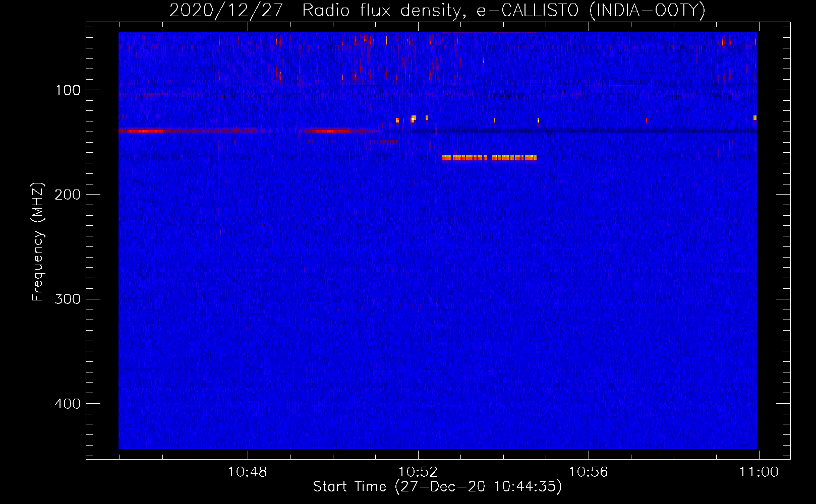
Task: Click the 10:56 time tick label
Action: coord(589,472)
